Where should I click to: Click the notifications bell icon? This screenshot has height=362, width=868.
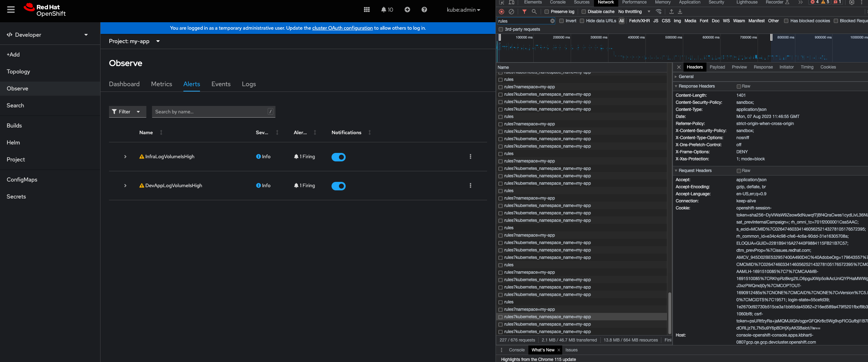384,10
